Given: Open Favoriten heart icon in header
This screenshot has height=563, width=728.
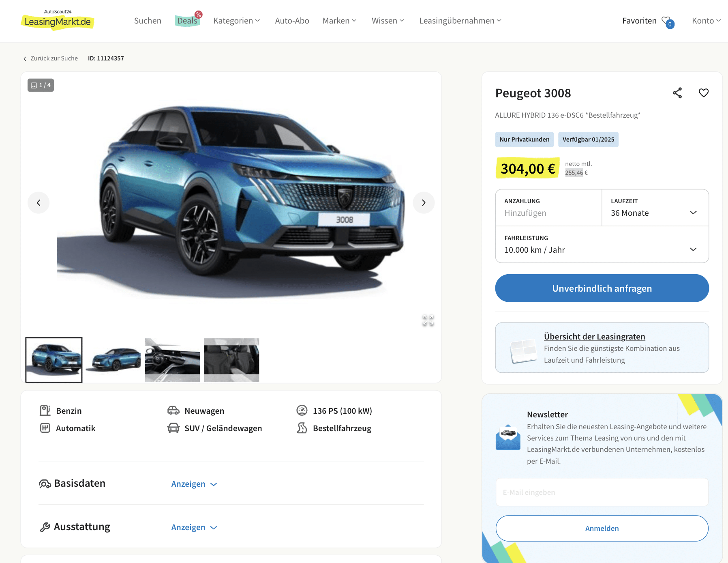Looking at the screenshot, I should 668,21.
